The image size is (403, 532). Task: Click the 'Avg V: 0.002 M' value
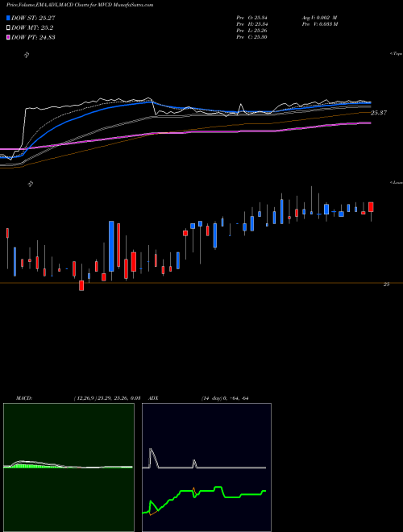(319, 18)
